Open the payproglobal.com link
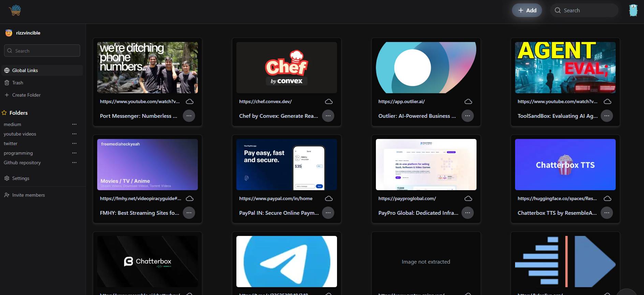The image size is (644, 295). coord(407,198)
